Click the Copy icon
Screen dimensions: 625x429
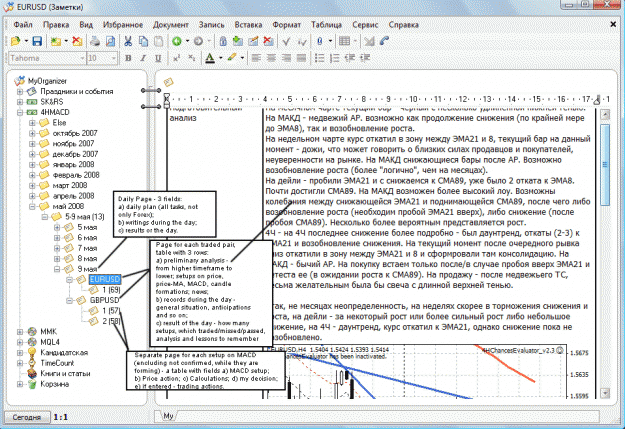(143, 41)
